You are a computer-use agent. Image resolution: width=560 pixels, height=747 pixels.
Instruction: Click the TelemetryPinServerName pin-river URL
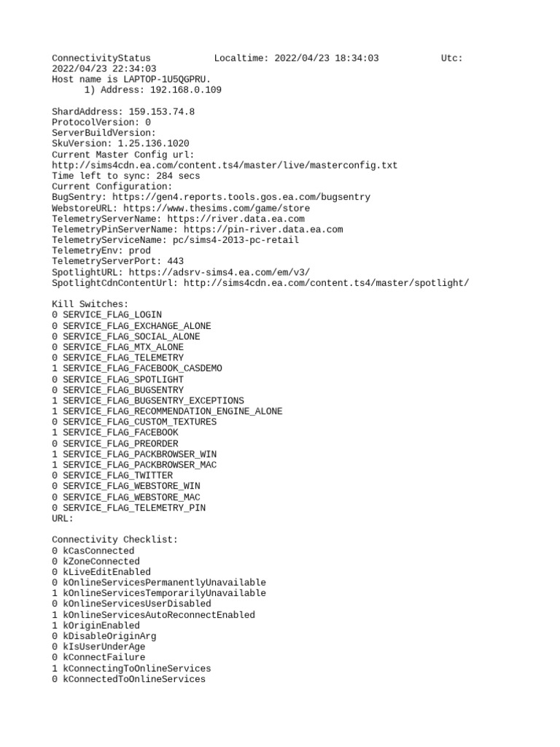[x=263, y=229]
